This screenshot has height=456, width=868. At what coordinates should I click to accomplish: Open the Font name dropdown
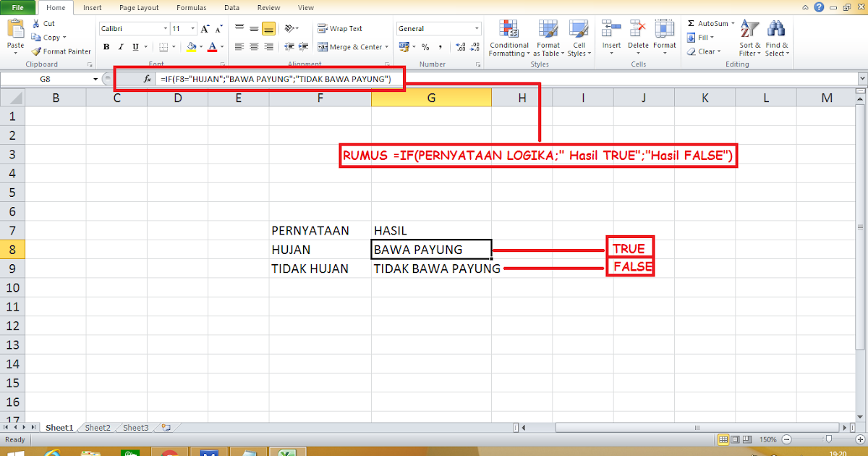click(166, 28)
